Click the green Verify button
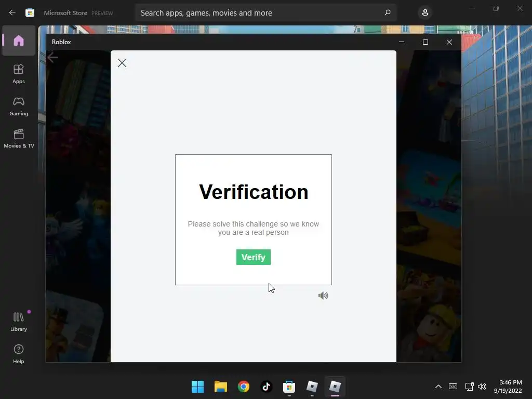Viewport: 532px width, 399px height. pos(253,257)
